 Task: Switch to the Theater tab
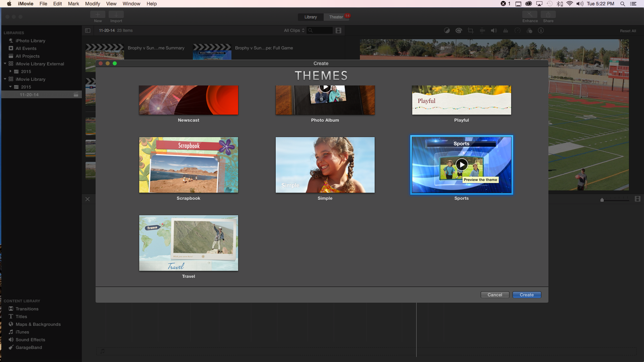coord(336,17)
